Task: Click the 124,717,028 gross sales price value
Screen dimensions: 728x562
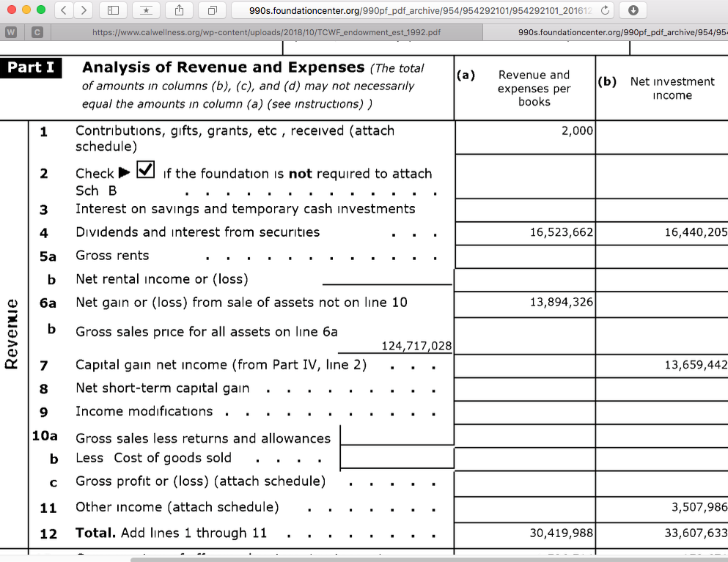Action: [x=416, y=346]
